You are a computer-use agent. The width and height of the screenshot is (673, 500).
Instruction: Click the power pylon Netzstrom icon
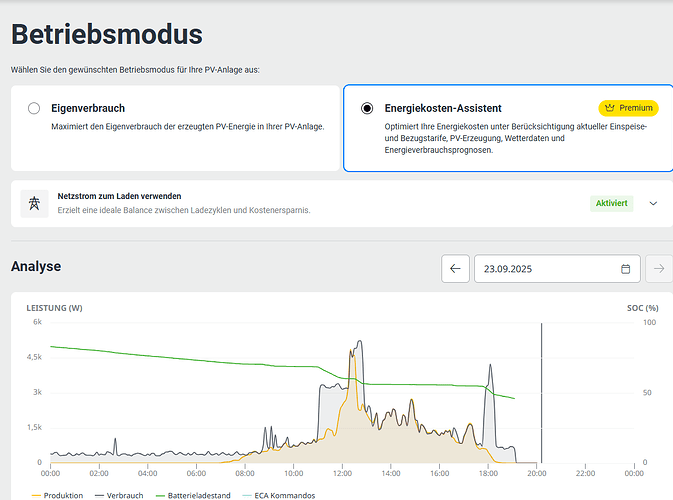coord(36,203)
